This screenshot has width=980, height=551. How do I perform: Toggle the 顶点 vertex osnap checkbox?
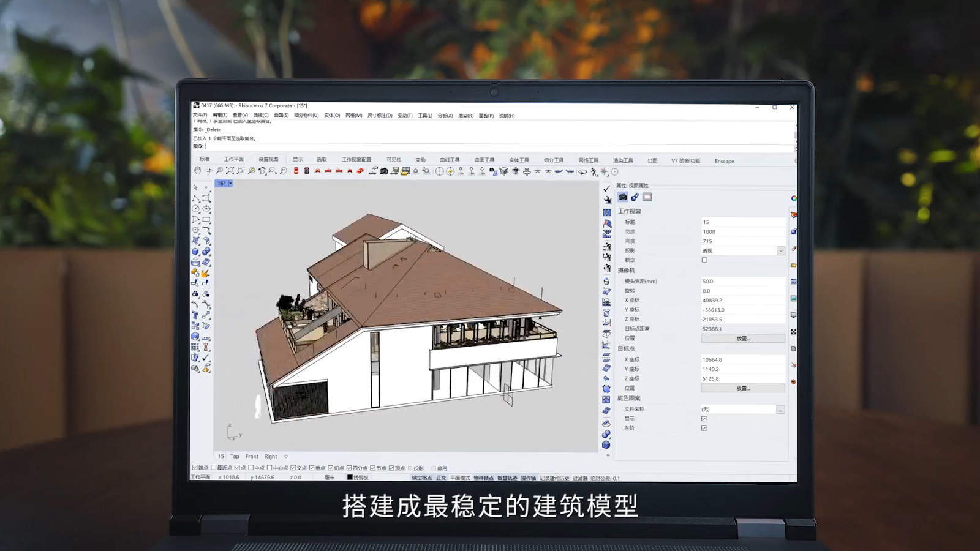[391, 468]
